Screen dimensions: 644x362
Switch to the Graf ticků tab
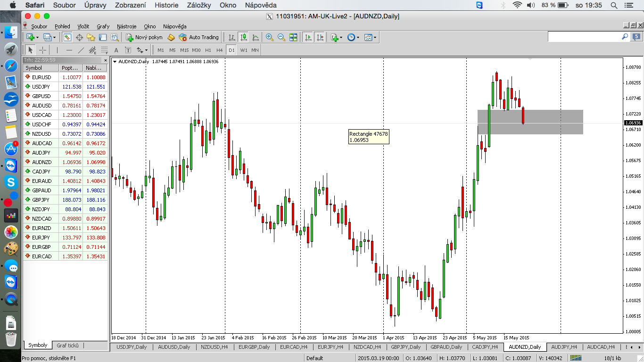pyautogui.click(x=67, y=346)
